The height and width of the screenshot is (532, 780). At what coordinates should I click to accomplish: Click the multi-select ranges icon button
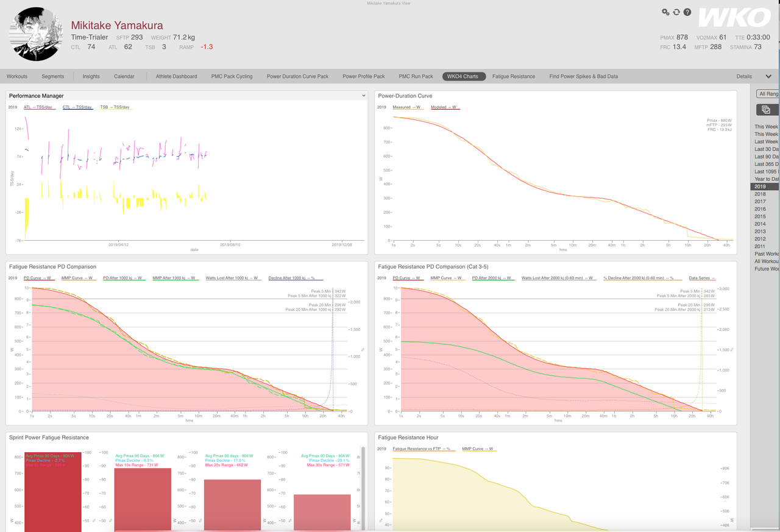click(x=766, y=110)
